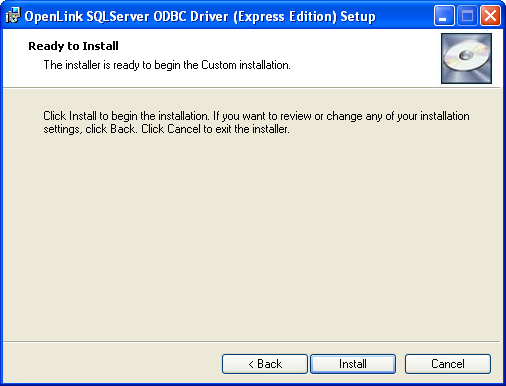Go back with the Back button

coord(265,364)
